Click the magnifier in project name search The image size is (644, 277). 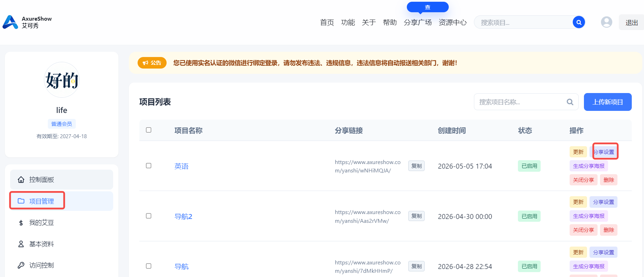click(x=570, y=102)
